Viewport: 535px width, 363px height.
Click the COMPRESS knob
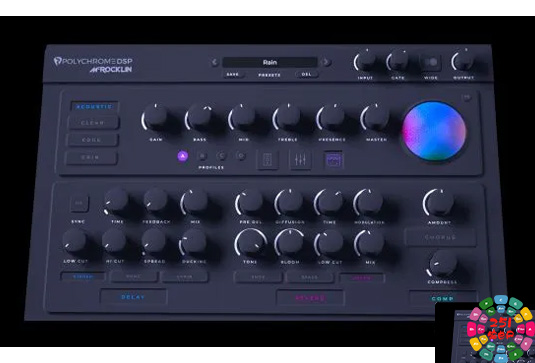(x=443, y=264)
